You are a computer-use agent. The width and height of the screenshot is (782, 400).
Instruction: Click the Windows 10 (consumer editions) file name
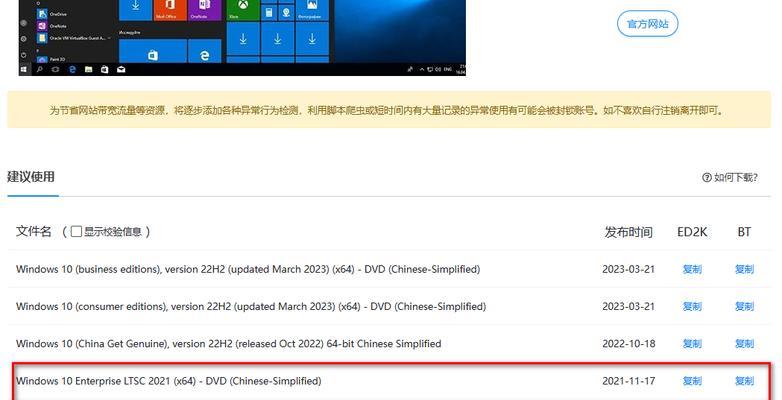(251, 306)
